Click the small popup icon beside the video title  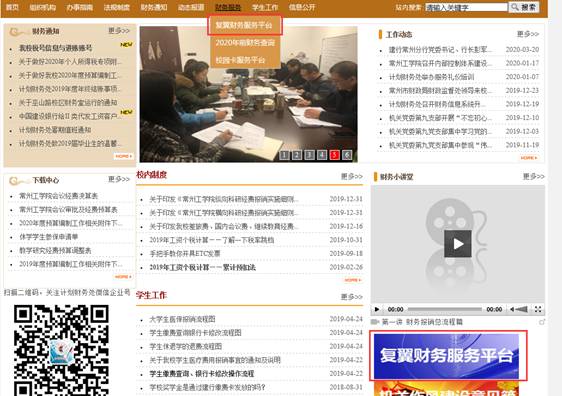pos(542,322)
